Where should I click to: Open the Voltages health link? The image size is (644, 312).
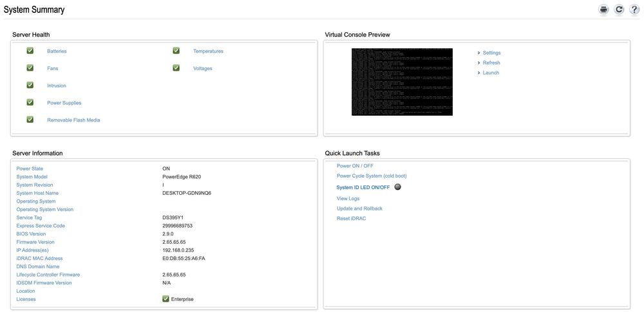coord(203,69)
